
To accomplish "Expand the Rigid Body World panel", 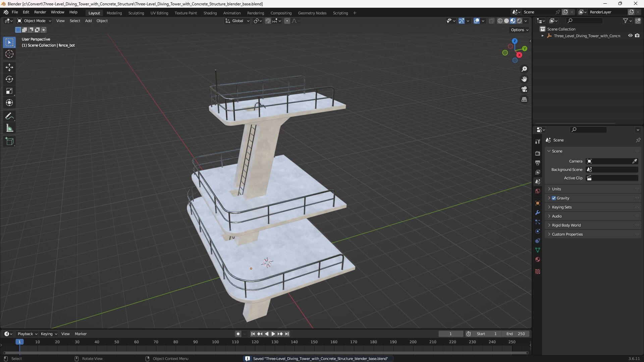I will [x=592, y=225].
